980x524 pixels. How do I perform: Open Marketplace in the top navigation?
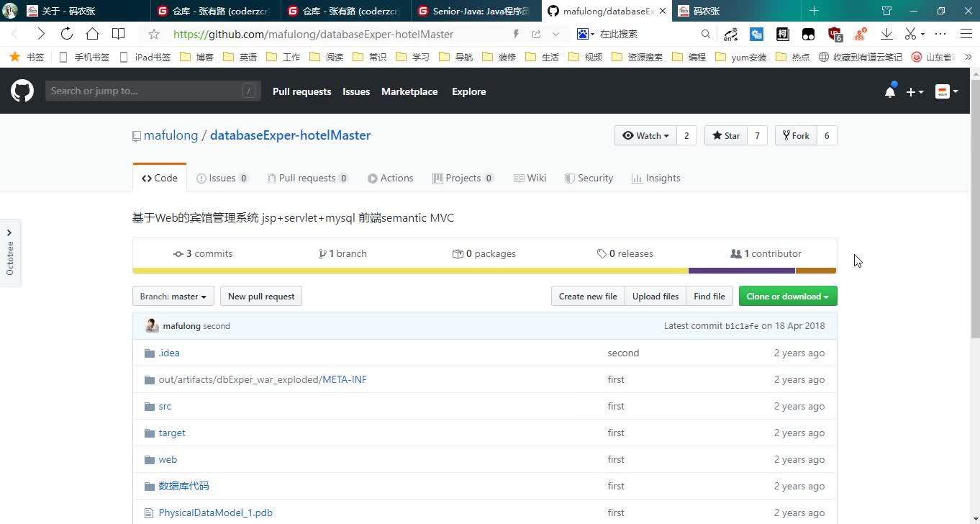click(x=409, y=91)
